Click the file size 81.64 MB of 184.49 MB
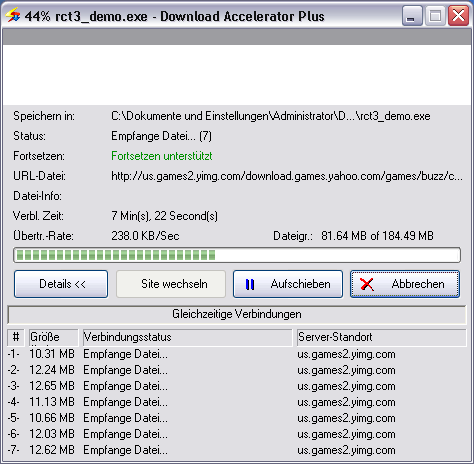Viewport: 474px width, 464px height. (x=377, y=236)
